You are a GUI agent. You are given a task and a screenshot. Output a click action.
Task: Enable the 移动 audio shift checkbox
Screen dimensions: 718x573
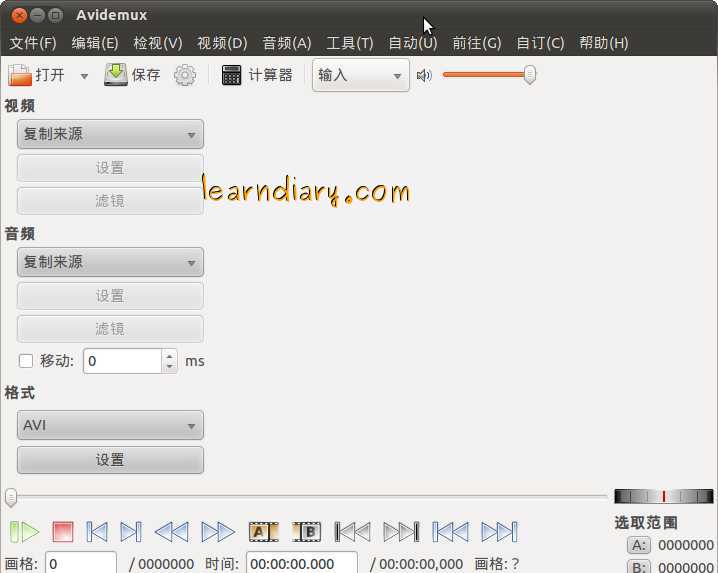[26, 361]
